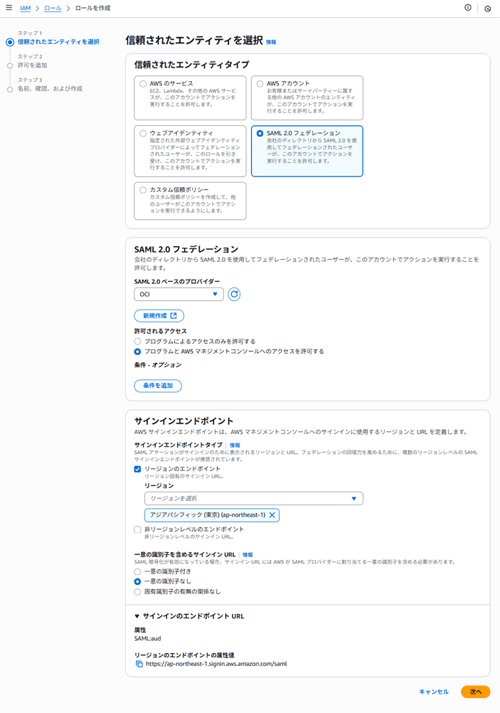Click the info circle icon in header

(468, 8)
